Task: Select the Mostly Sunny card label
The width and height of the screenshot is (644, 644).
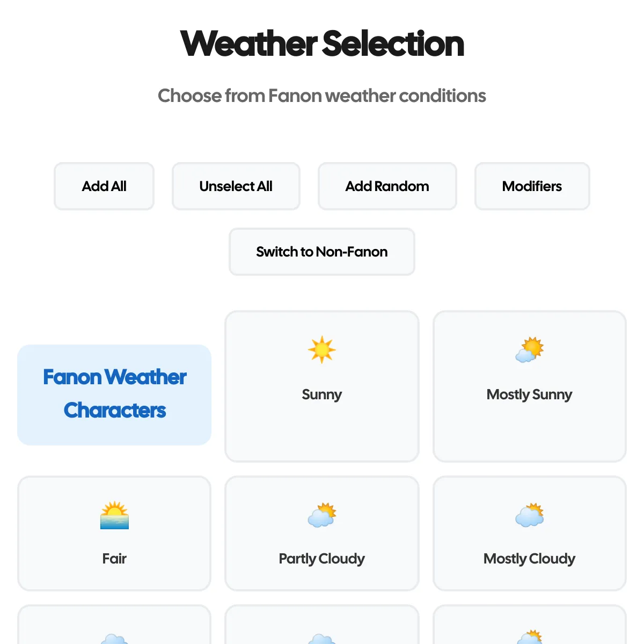Action: click(x=530, y=394)
